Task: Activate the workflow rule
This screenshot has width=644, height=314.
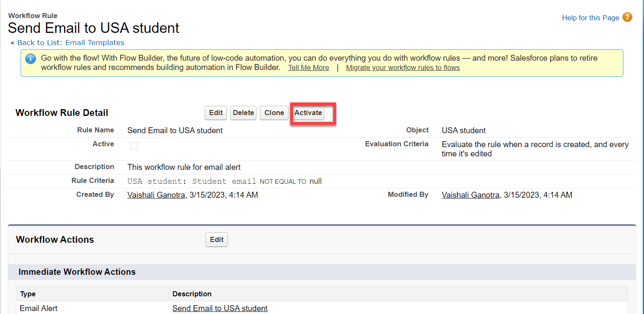Action: (308, 113)
